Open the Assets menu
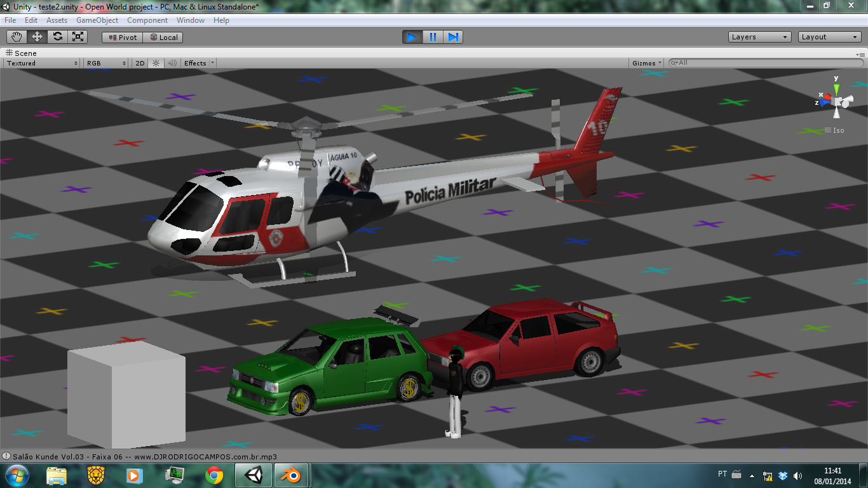 (57, 20)
